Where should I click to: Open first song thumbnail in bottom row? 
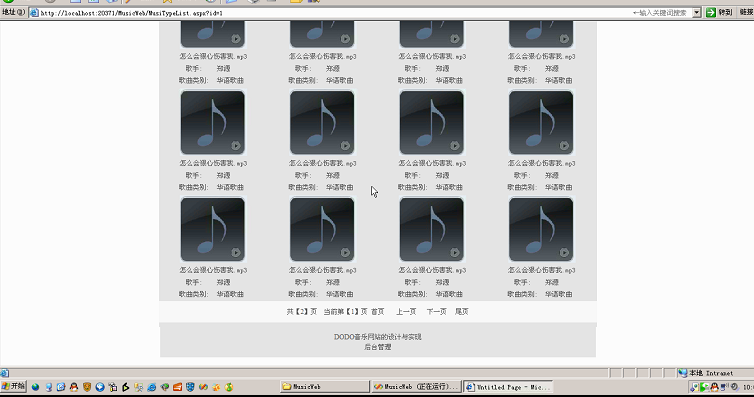pyautogui.click(x=213, y=229)
